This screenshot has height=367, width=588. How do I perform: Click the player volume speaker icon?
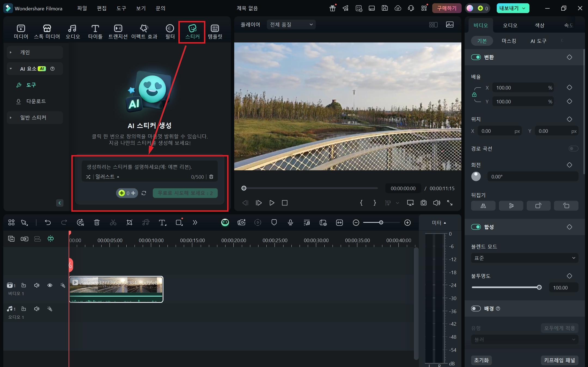coord(437,203)
